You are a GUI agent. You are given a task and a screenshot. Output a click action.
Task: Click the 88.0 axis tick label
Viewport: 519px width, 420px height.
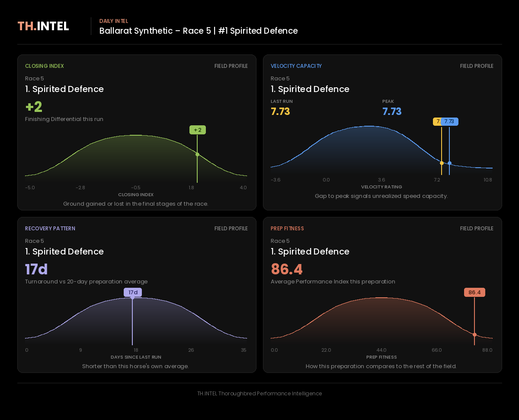point(488,350)
